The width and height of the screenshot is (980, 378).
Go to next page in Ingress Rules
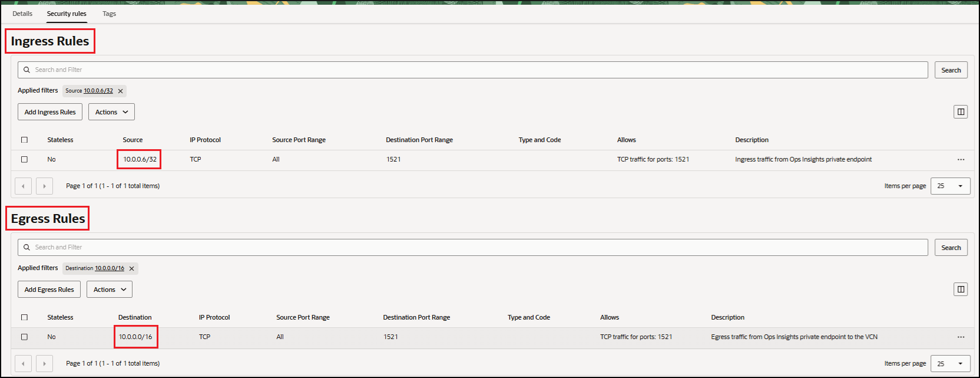(44, 186)
